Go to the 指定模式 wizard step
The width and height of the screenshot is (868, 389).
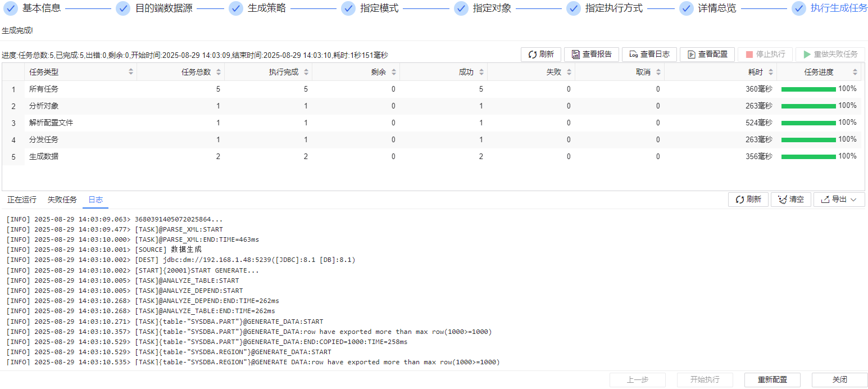[x=379, y=8]
